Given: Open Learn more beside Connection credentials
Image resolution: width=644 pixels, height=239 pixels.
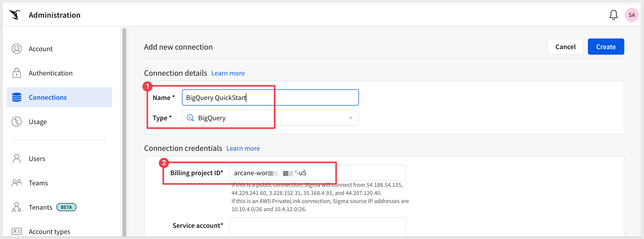Looking at the screenshot, I should point(243,148).
